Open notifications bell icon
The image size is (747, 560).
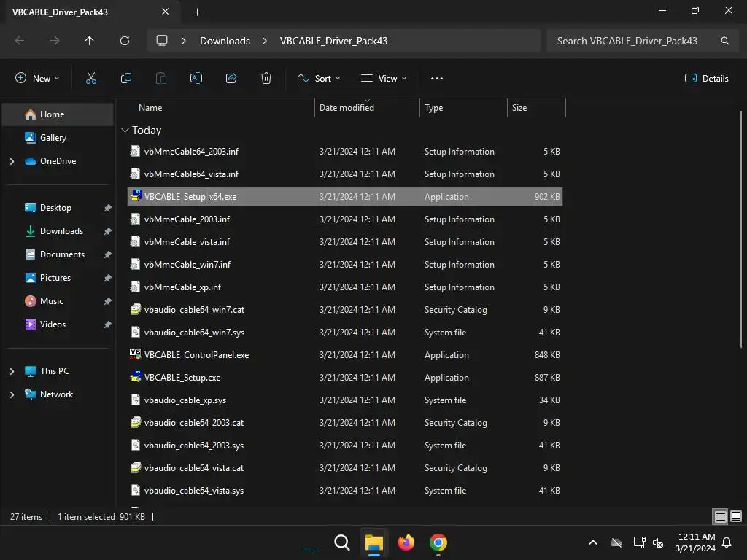[x=727, y=542]
